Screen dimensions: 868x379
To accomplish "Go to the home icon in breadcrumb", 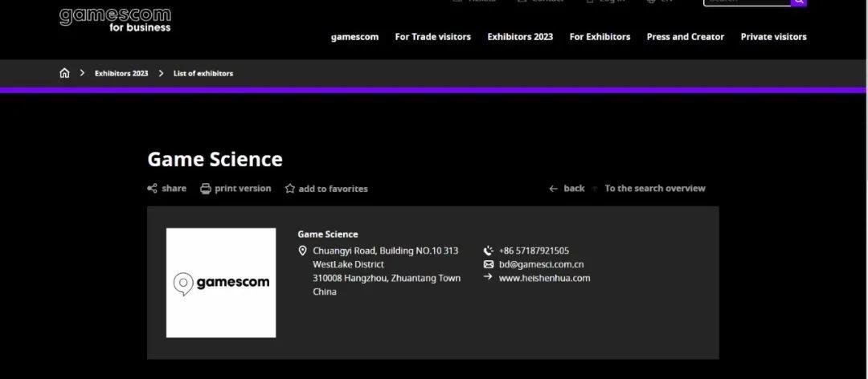I will 65,73.
